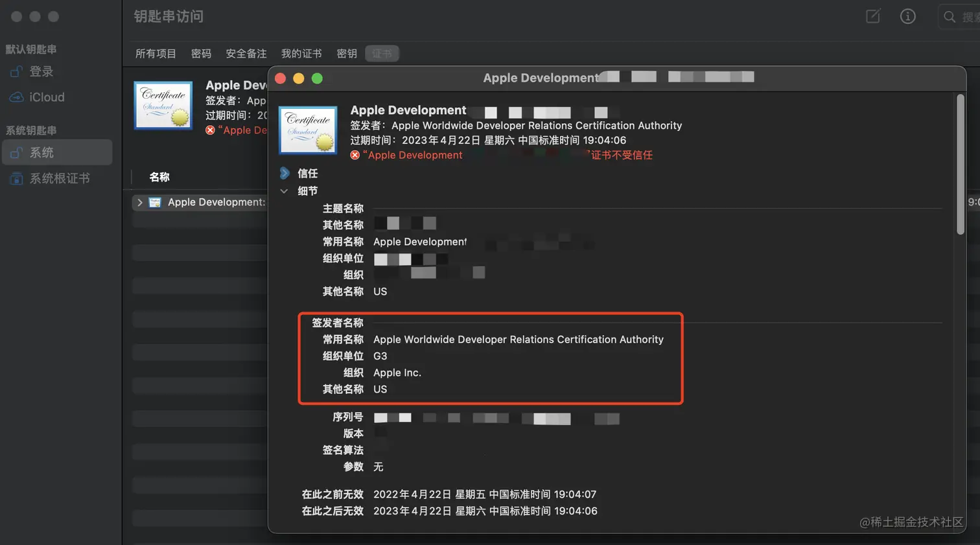Click the certificate thumbnail in the detail dialog
The height and width of the screenshot is (545, 980).
308,130
